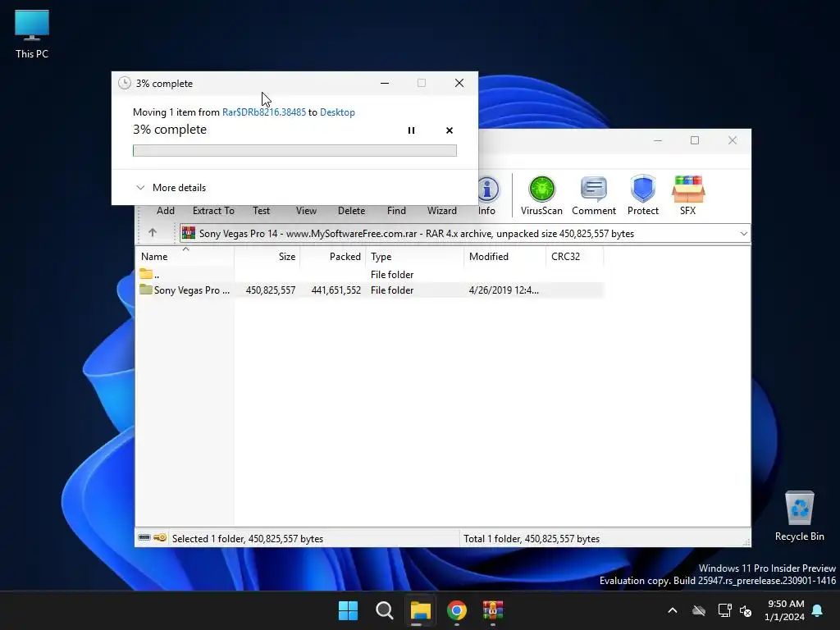Click the muted volume tray icon
The image size is (840, 630).
pos(746,610)
